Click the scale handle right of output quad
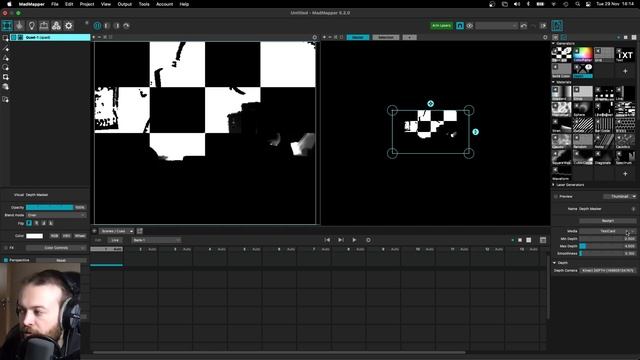Viewport: 640px width, 360px height. tap(475, 132)
